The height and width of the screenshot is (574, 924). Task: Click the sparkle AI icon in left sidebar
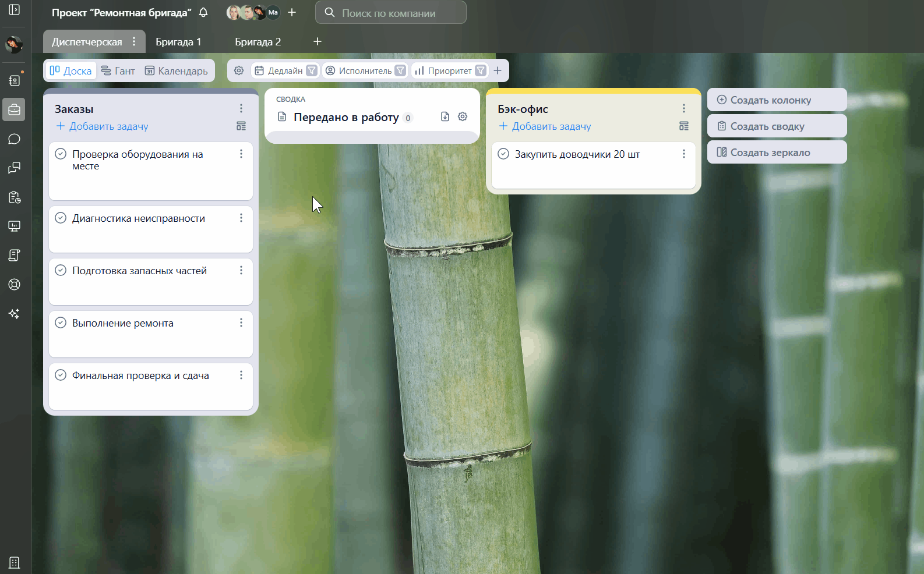coord(15,314)
